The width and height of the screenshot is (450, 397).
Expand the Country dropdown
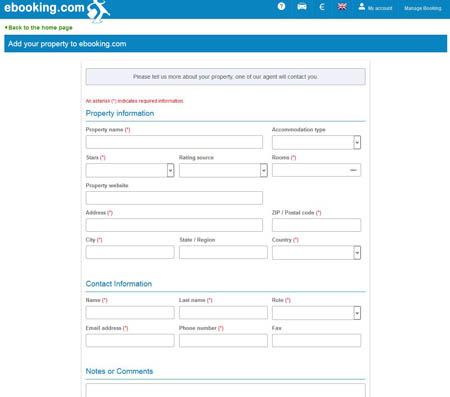[x=316, y=253]
